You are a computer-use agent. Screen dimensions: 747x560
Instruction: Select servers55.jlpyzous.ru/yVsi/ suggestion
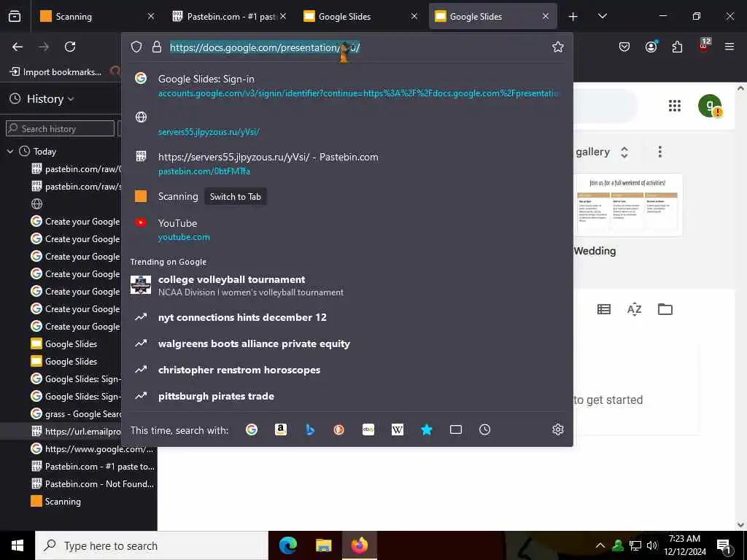[x=347, y=124]
